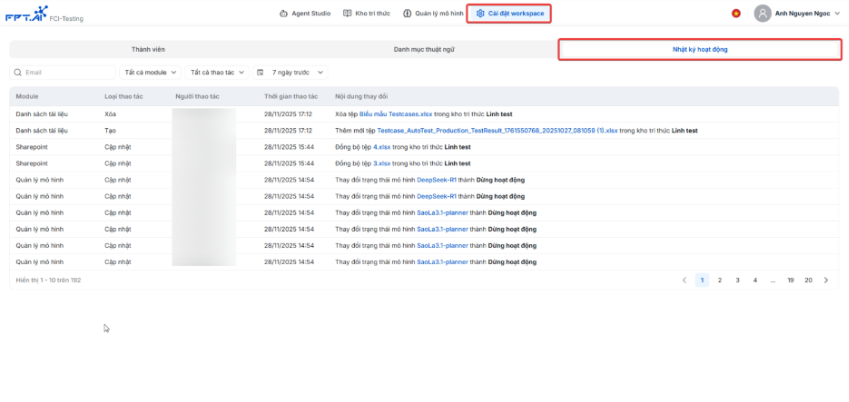This screenshot has height=402, width=849.
Task: Expand the Anh Nguyen Ngoc account menu
Action: click(838, 14)
